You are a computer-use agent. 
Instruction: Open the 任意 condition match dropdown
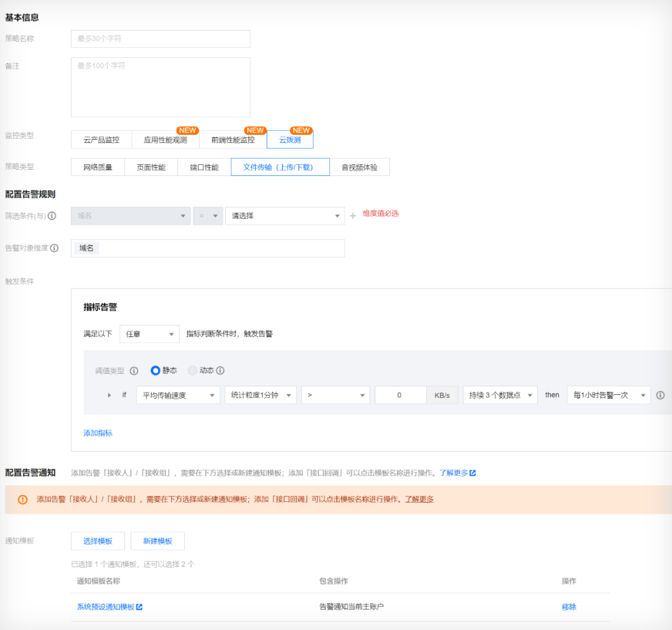point(149,334)
